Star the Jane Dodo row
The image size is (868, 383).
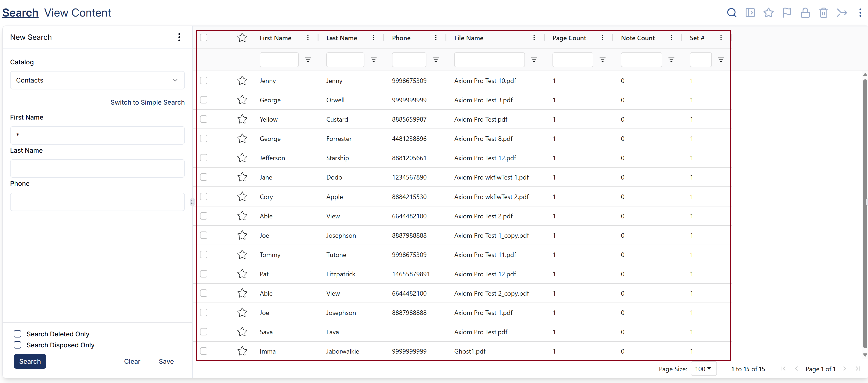click(x=242, y=177)
